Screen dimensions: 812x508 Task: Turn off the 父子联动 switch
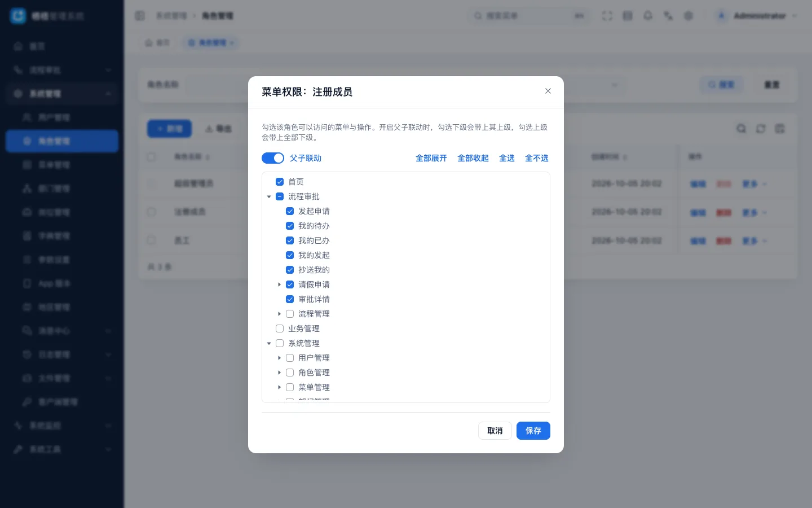273,158
